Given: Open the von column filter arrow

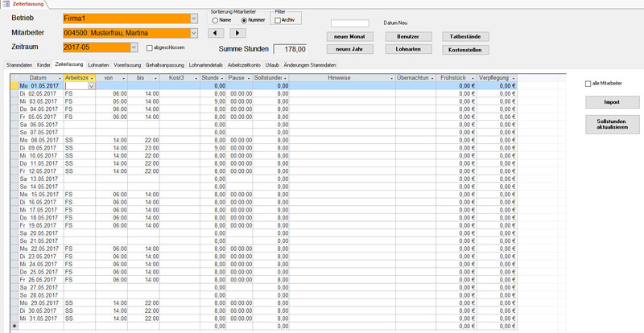Looking at the screenshot, I should pos(124,78).
